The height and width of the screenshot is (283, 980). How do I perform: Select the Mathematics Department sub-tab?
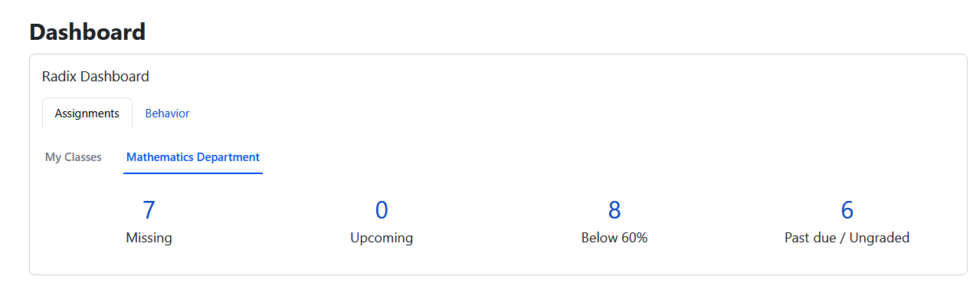pyautogui.click(x=193, y=157)
